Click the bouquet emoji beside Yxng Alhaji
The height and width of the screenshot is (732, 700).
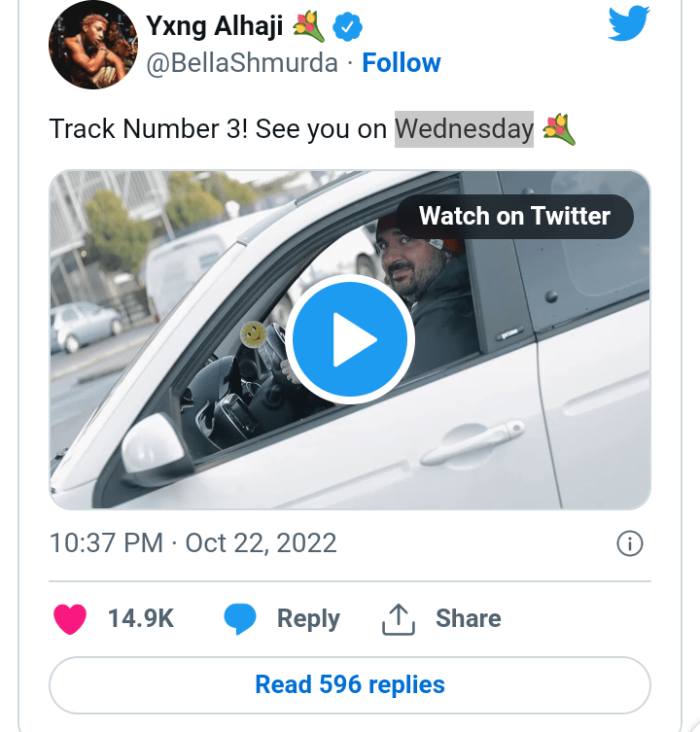[308, 26]
